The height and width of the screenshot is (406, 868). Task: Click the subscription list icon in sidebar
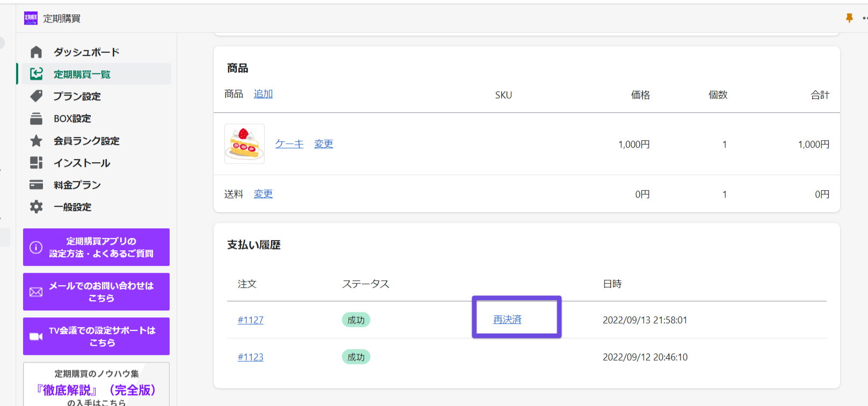36,74
